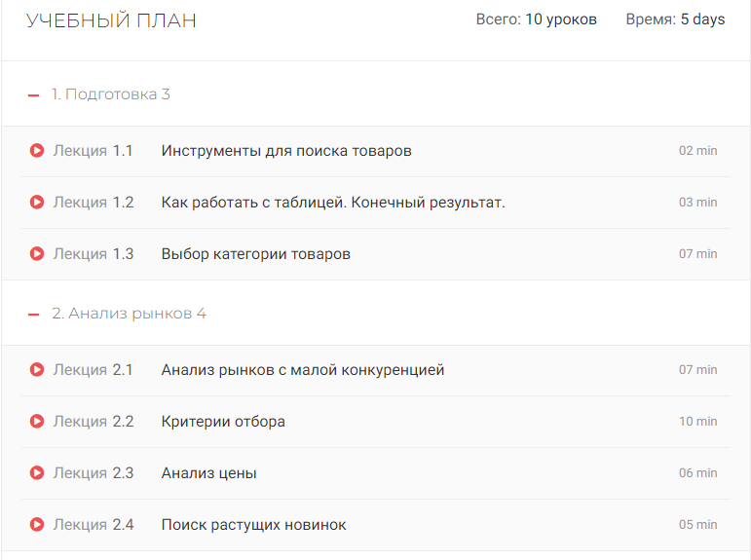This screenshot has width=751, height=560.
Task: Collapse section using minus before Анализ рынков
Action: pos(34,315)
